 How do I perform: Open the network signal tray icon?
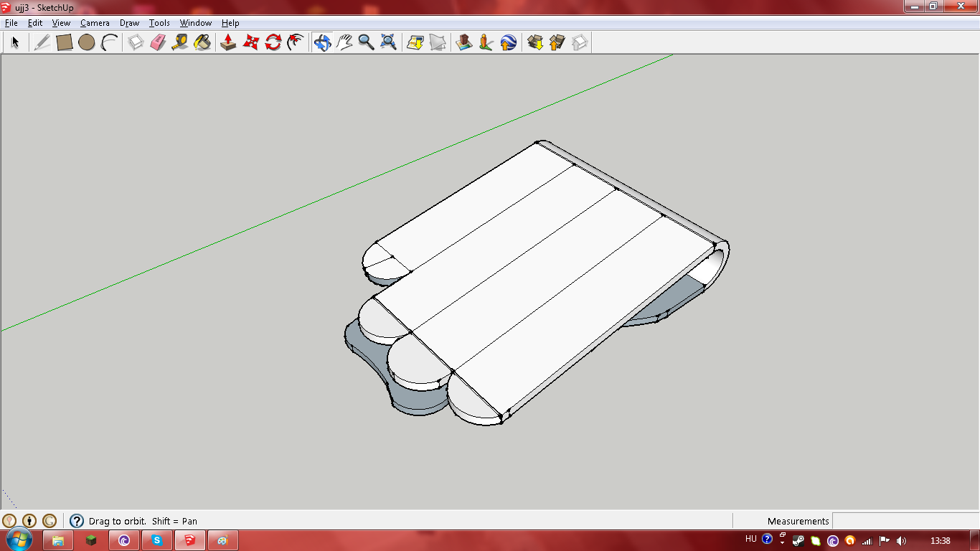click(x=867, y=540)
